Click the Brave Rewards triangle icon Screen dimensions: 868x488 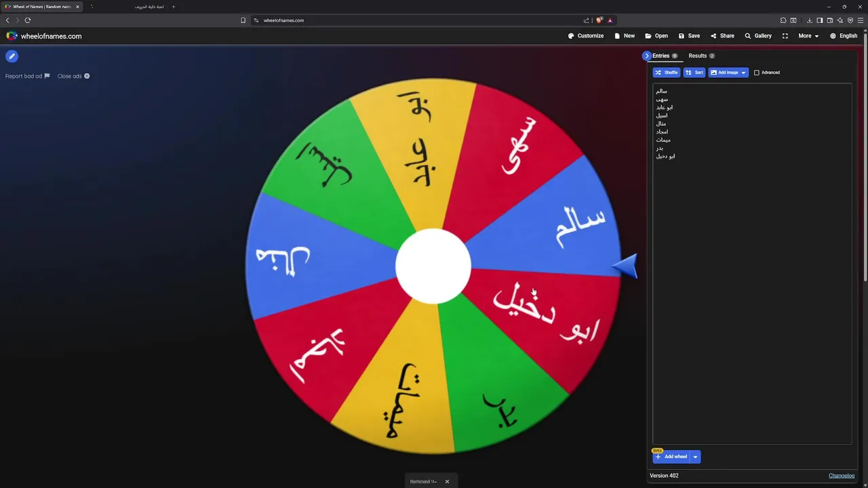(x=610, y=20)
